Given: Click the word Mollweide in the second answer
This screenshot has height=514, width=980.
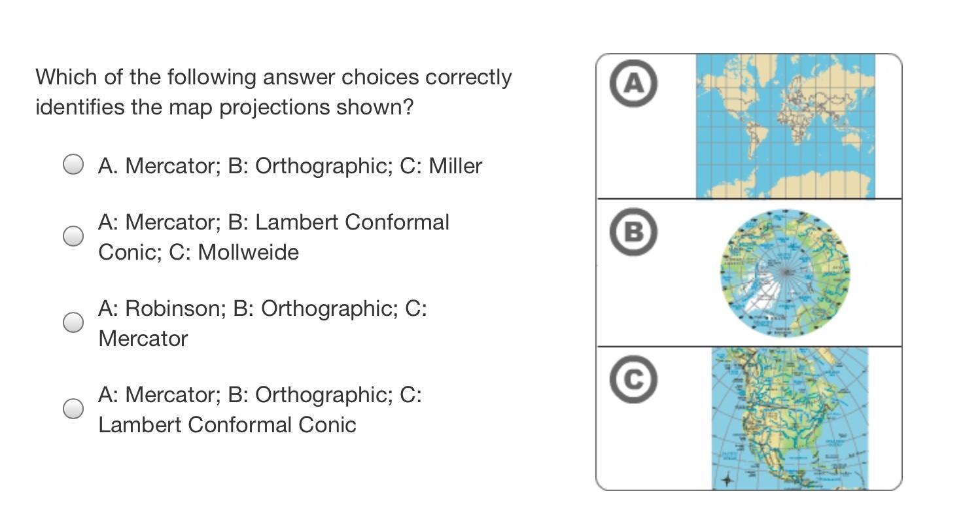Looking at the screenshot, I should 248,252.
